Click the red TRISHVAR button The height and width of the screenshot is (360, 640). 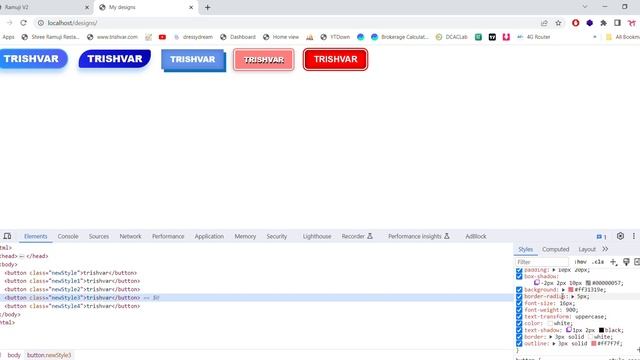point(336,59)
